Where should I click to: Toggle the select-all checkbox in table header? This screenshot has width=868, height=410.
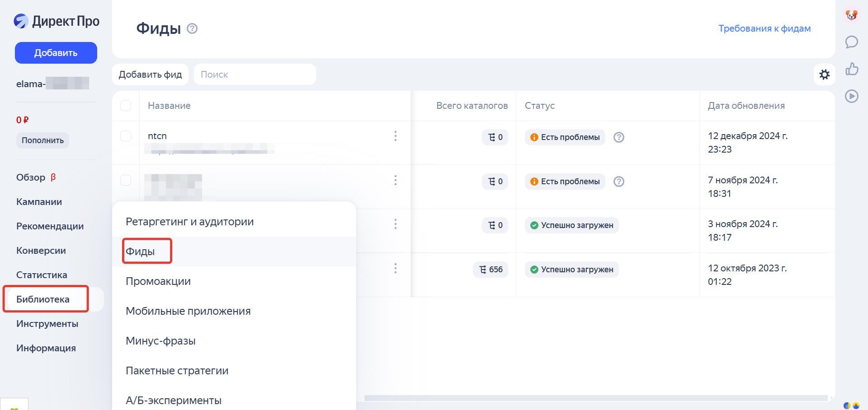pyautogui.click(x=126, y=106)
